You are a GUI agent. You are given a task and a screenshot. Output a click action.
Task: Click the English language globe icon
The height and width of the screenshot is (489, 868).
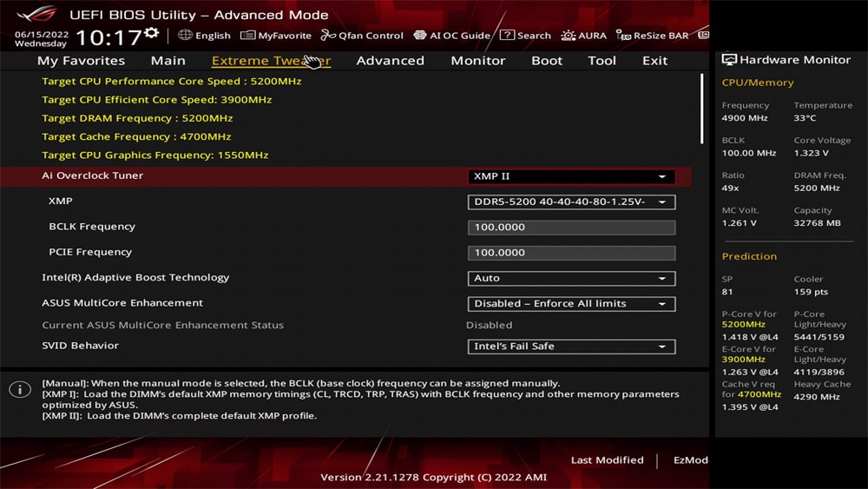[185, 35]
